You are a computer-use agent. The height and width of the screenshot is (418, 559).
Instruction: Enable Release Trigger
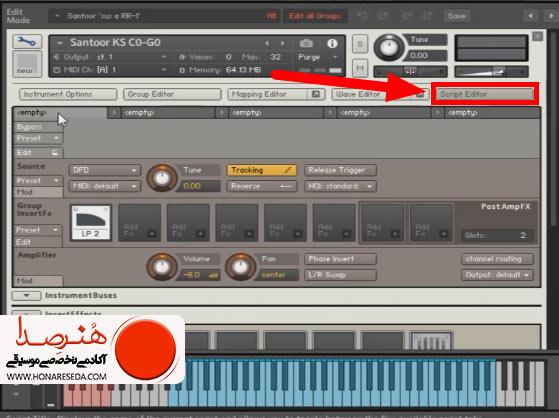click(340, 170)
